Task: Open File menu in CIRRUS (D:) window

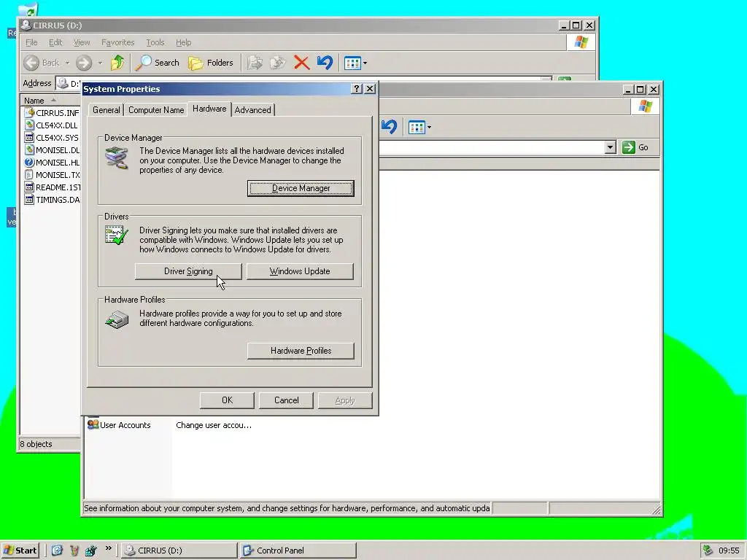Action: click(31, 42)
